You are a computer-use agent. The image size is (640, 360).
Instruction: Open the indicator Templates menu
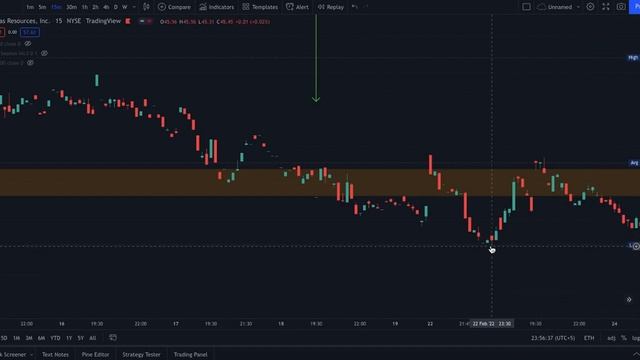(x=260, y=7)
